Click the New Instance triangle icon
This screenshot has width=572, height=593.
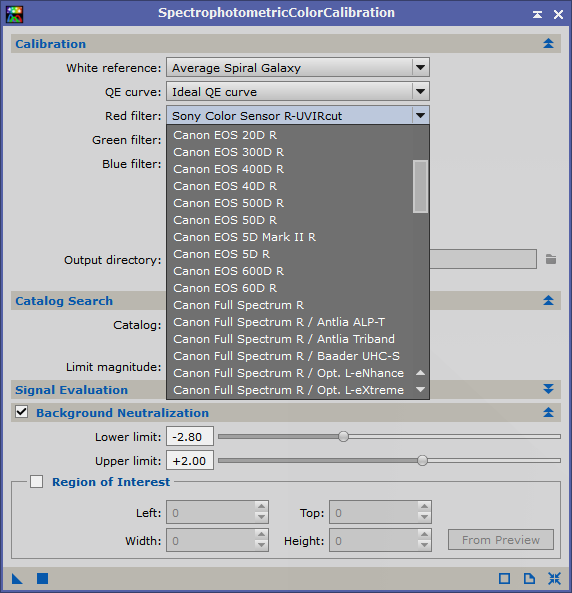(x=17, y=578)
